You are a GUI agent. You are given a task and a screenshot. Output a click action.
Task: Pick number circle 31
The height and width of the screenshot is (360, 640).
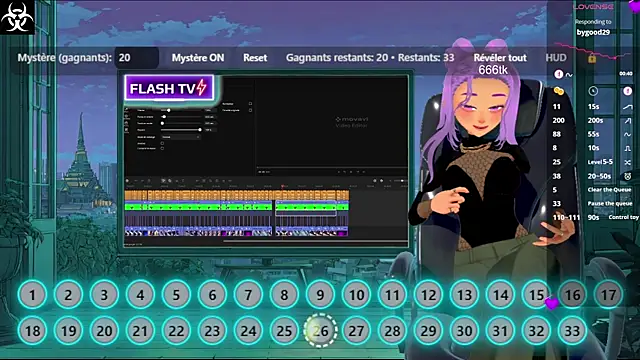(x=500, y=330)
